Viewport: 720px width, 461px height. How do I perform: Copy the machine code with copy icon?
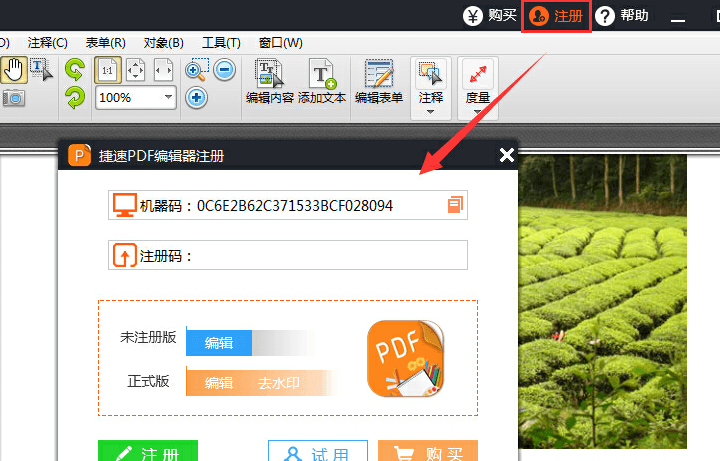point(455,205)
